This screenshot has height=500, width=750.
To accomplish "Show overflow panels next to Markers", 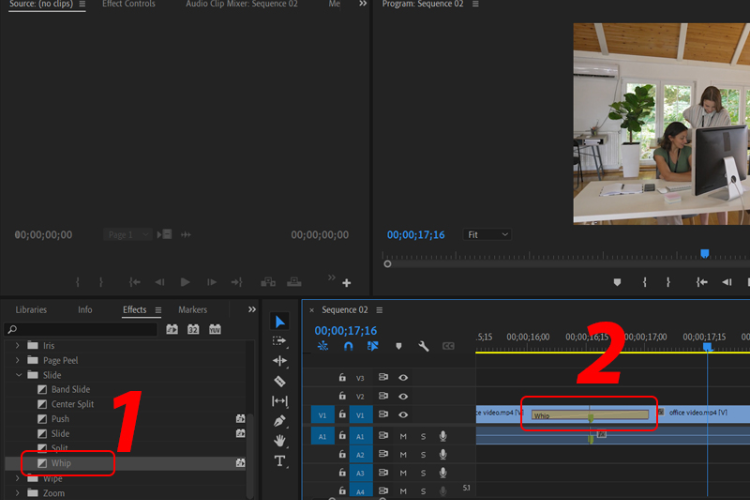I will click(x=252, y=310).
